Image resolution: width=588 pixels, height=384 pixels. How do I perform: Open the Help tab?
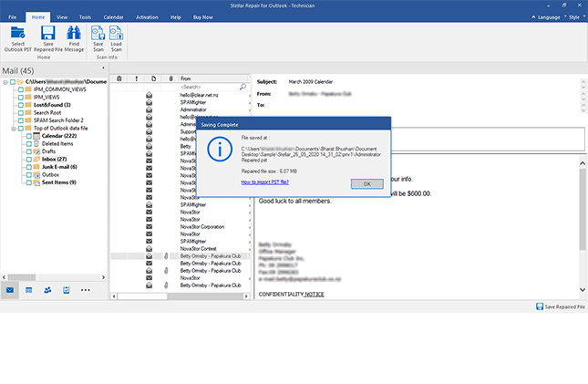(x=176, y=17)
